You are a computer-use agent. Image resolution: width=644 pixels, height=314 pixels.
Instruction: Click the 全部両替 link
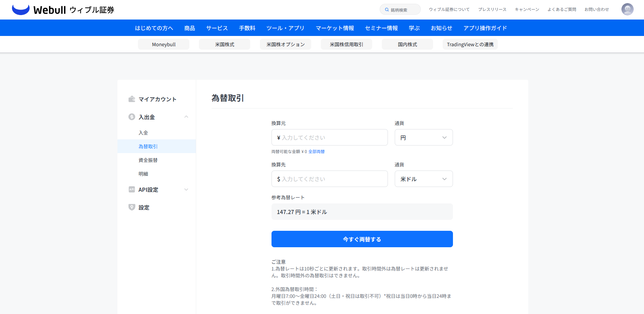pyautogui.click(x=316, y=152)
